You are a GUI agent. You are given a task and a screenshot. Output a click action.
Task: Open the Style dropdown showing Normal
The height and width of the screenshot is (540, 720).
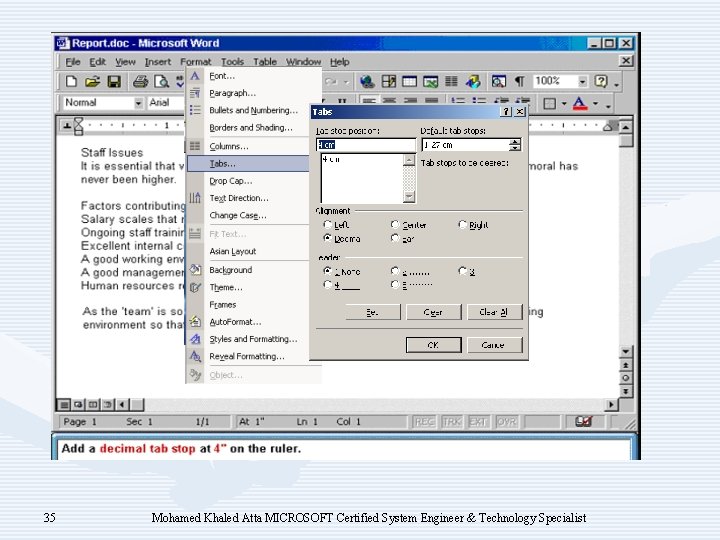(138, 103)
